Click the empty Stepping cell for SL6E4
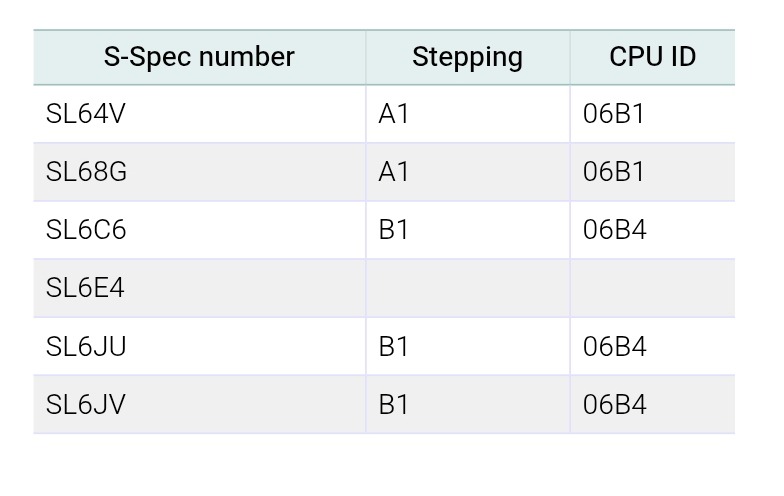 pyautogui.click(x=467, y=288)
